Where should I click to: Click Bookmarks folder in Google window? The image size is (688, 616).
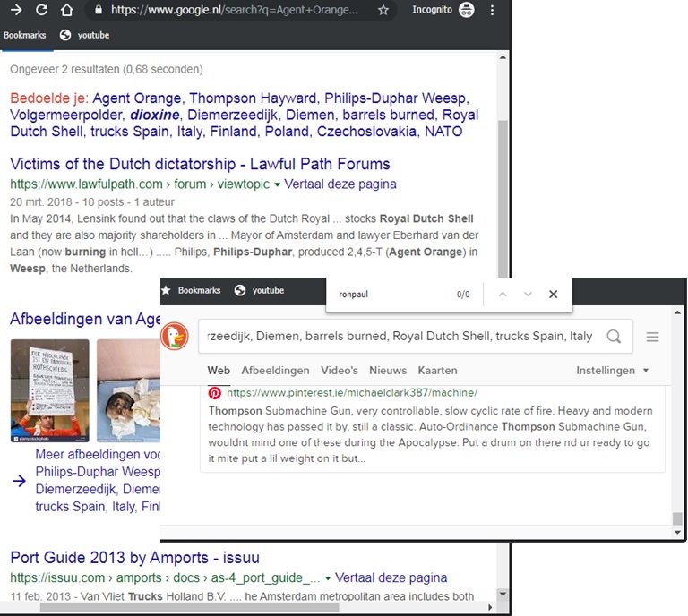coord(24,35)
